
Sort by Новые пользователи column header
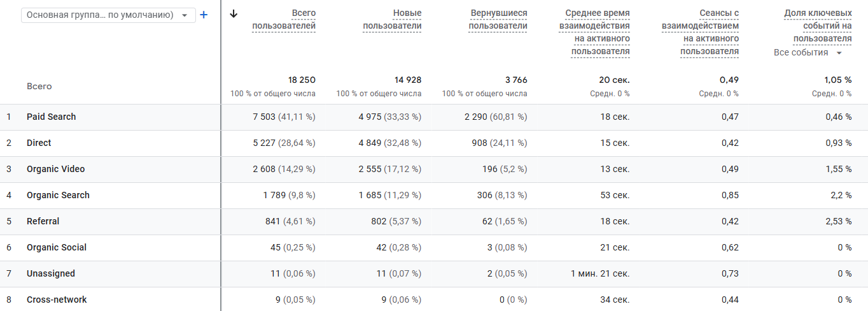[392, 20]
